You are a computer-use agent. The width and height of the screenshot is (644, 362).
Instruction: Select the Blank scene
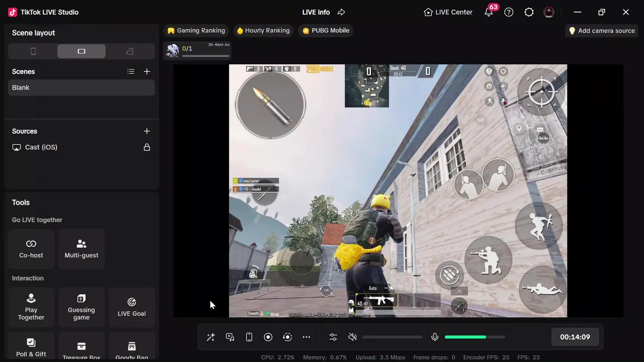pyautogui.click(x=82, y=87)
